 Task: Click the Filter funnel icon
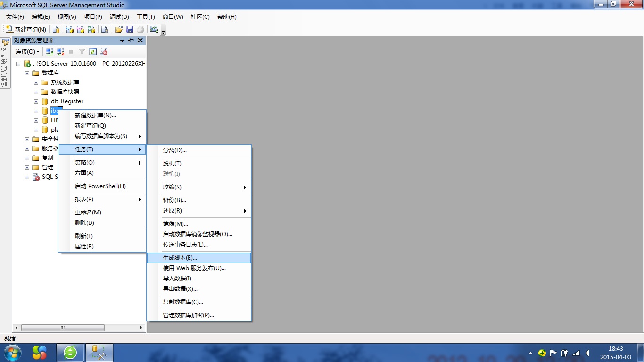82,51
